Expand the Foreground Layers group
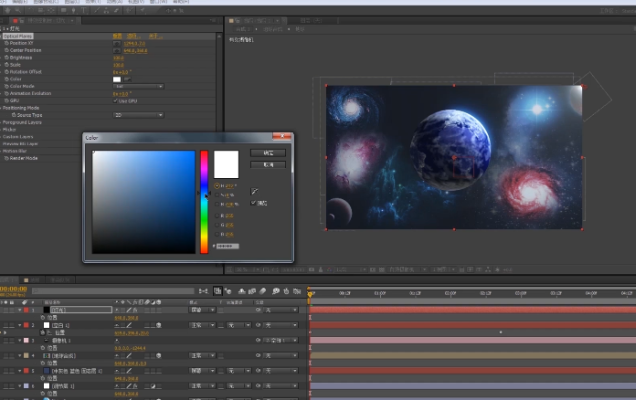Screen dimensions: 636x400 tap(3, 122)
